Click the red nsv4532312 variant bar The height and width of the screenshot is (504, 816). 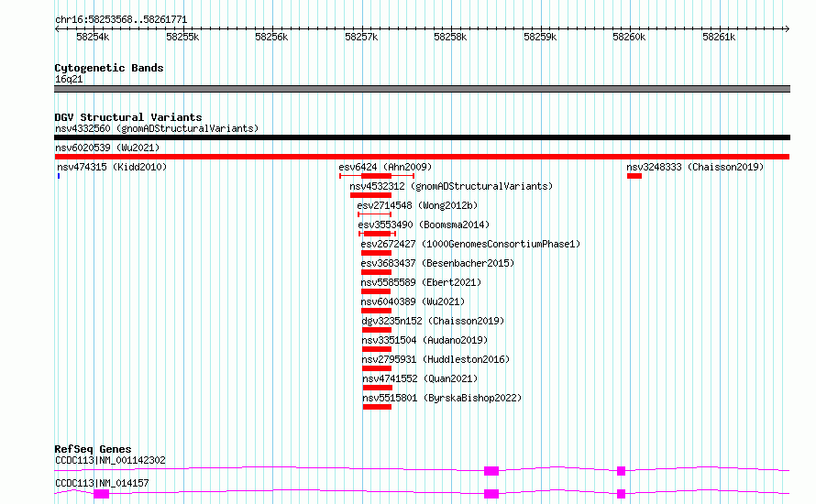[370, 195]
